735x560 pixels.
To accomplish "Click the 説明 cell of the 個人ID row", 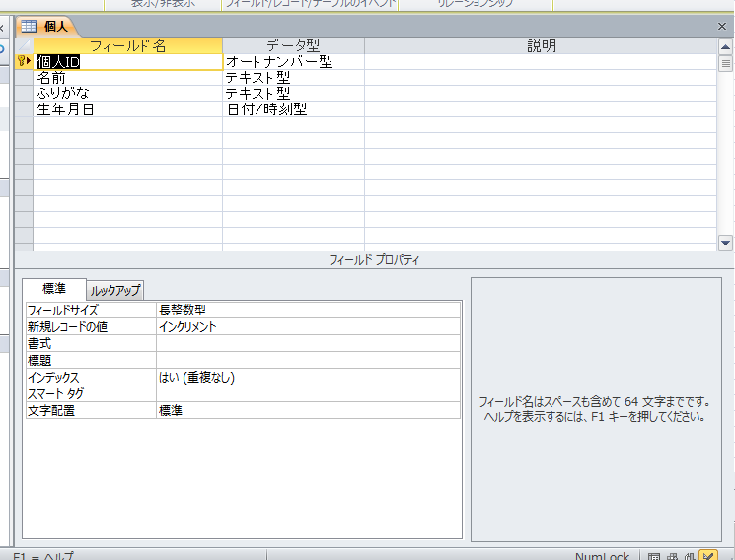I will [x=541, y=62].
